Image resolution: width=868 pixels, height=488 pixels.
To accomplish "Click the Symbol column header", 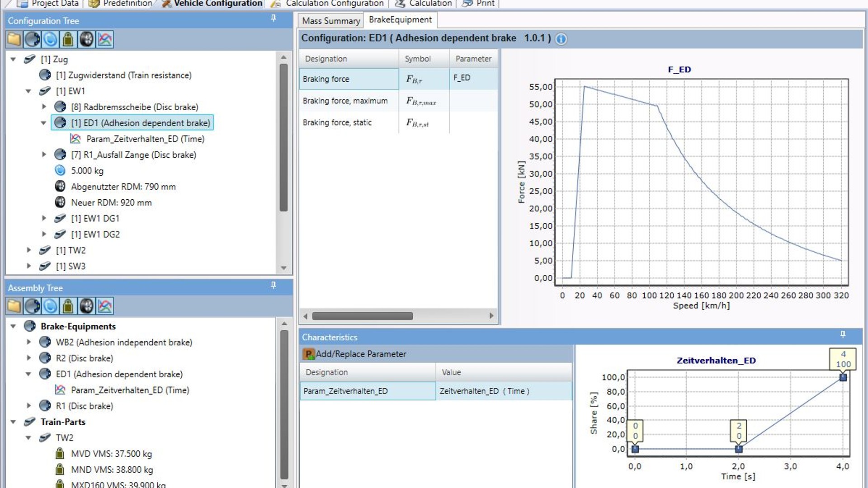I will [x=424, y=59].
